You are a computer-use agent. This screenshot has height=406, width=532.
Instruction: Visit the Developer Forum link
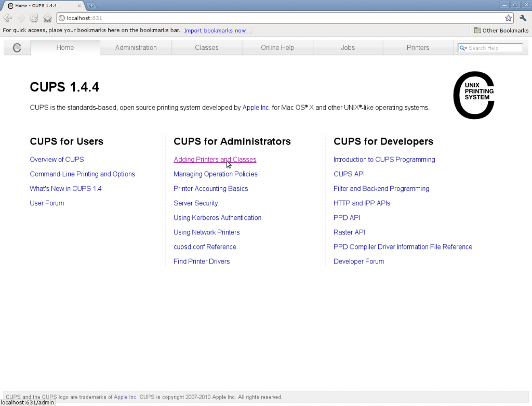[x=358, y=261]
